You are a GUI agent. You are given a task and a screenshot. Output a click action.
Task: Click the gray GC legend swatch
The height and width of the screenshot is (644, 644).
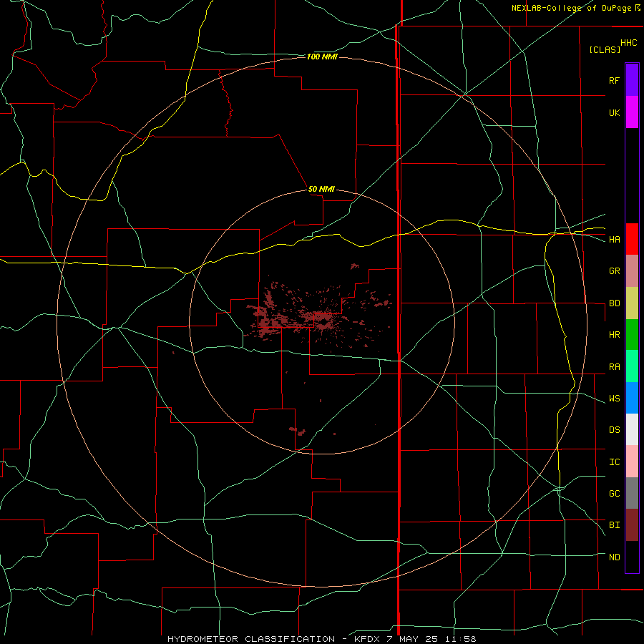632,493
